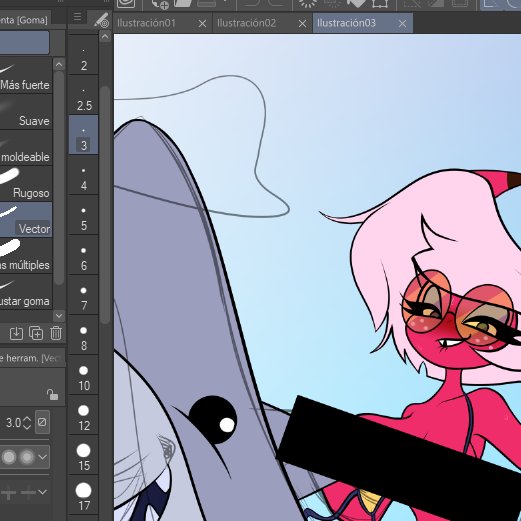The width and height of the screenshot is (521, 521).
Task: Click the brush size pen icon
Action: (x=101, y=20)
